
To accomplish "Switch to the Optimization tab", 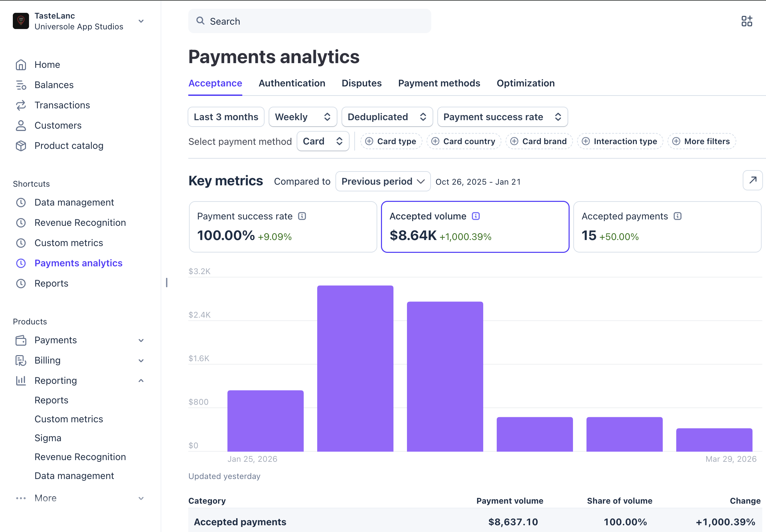I will pyautogui.click(x=525, y=83).
